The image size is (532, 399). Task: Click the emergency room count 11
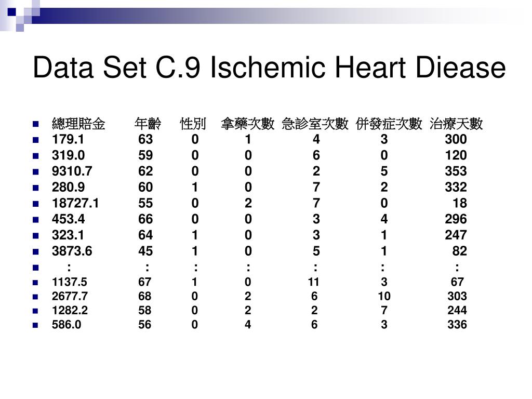pyautogui.click(x=313, y=282)
